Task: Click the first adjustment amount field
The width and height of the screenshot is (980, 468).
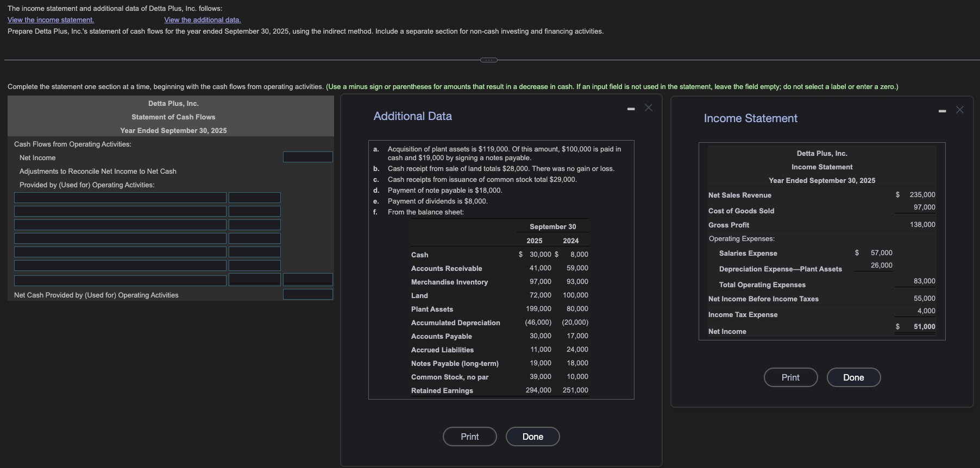Action: (x=255, y=198)
